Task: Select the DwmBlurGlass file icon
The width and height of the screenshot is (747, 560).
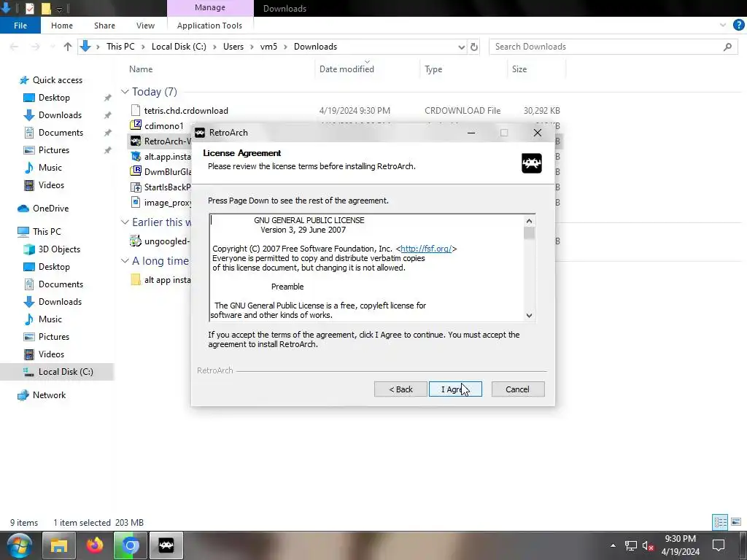Action: (x=136, y=172)
